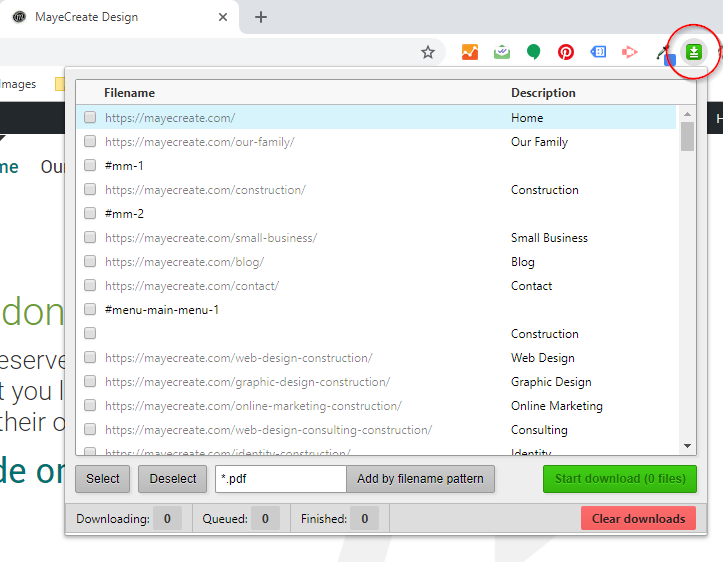
Task: Click the Filename column header
Action: 129,93
